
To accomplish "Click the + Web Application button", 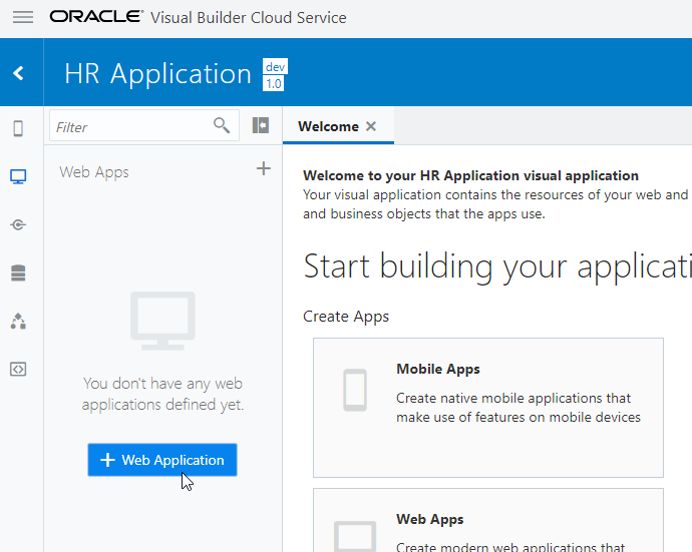I will coord(162,460).
